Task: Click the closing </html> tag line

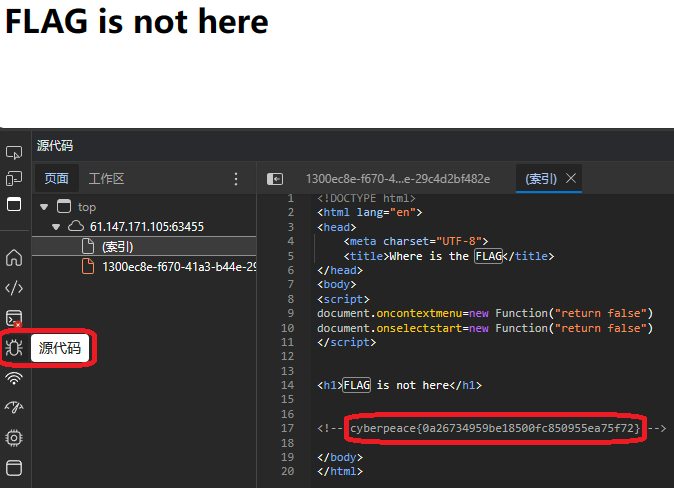Action: tap(340, 471)
